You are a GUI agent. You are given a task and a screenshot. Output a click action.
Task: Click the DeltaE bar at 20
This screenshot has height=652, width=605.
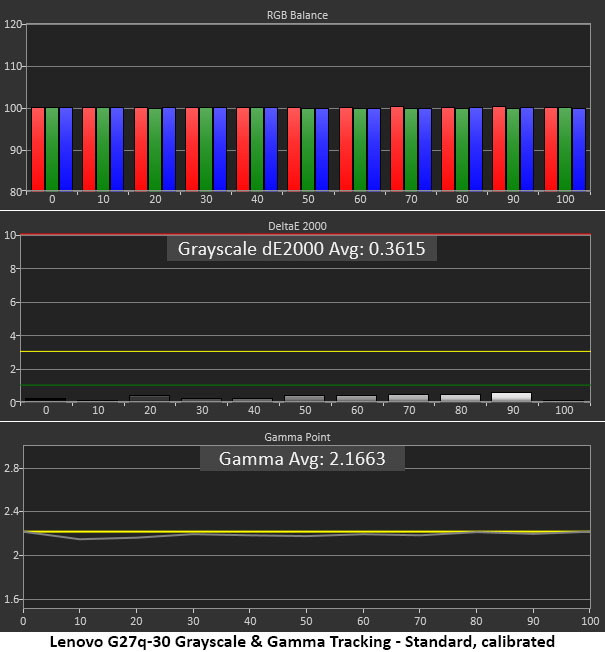[150, 399]
